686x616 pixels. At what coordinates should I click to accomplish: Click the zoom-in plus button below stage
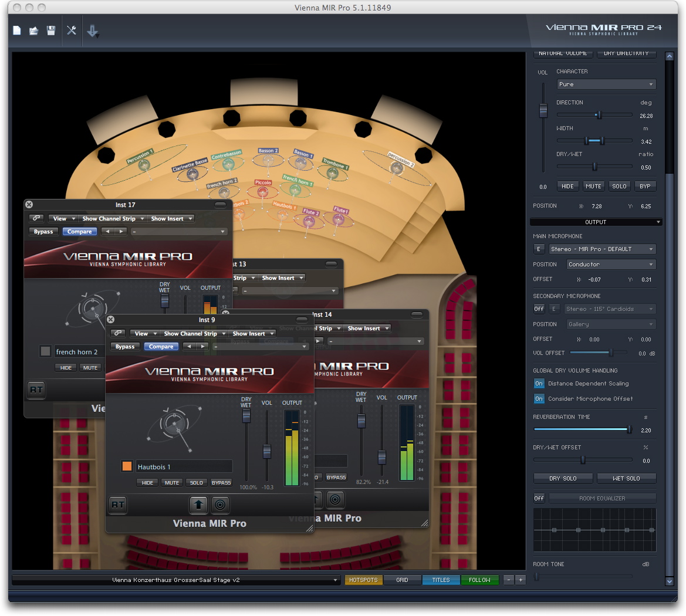521,580
